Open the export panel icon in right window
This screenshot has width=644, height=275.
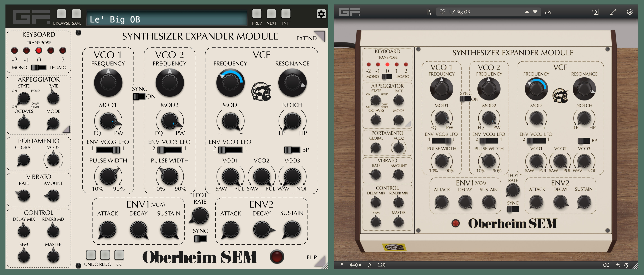coord(596,12)
